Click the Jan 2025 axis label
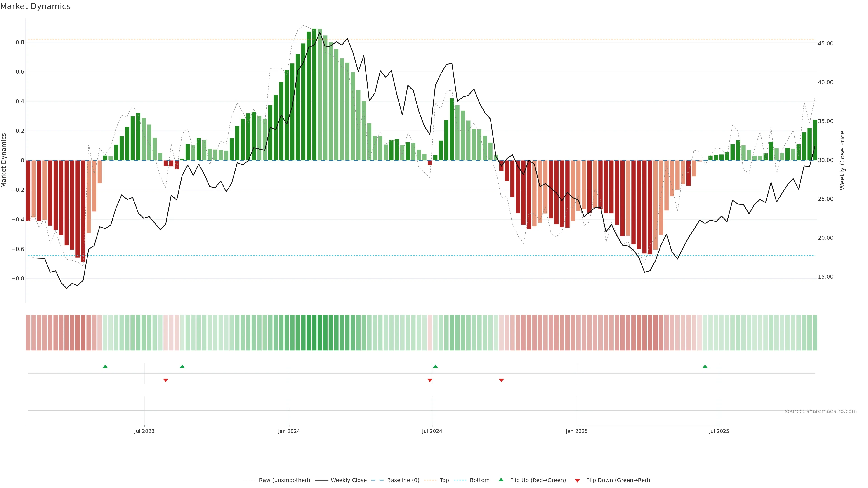868x488 pixels. [x=577, y=431]
